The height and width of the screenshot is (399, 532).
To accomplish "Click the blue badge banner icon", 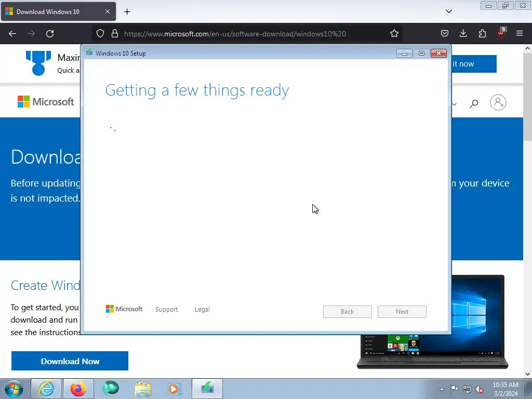I will click(38, 63).
